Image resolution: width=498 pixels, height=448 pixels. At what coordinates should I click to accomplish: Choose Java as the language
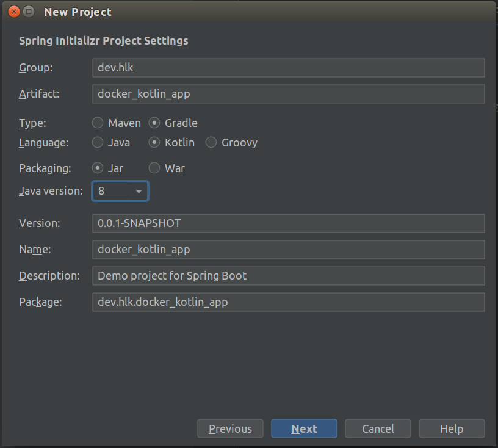[x=98, y=142]
